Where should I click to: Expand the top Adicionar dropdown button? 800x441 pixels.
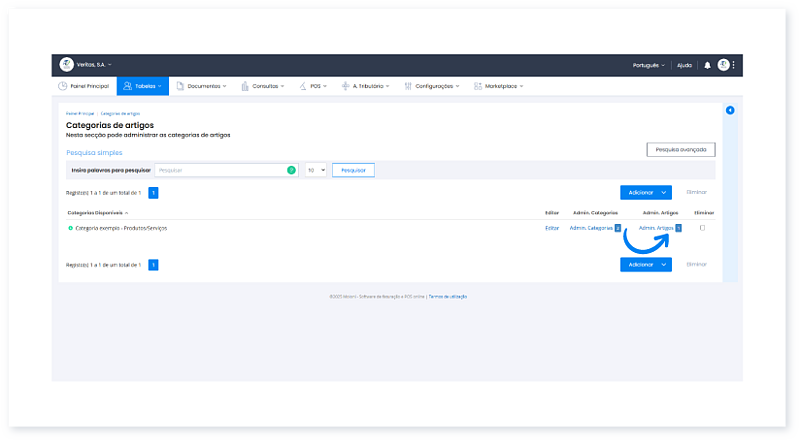pos(664,192)
